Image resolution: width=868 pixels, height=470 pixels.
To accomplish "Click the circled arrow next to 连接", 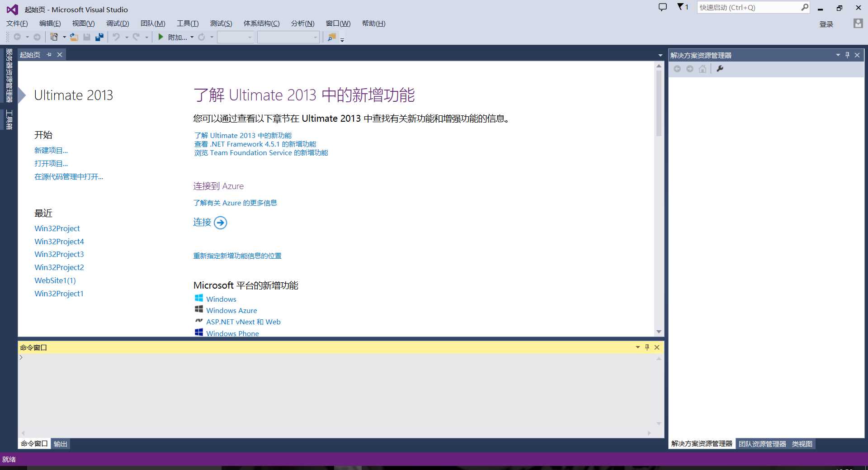I will tap(220, 223).
